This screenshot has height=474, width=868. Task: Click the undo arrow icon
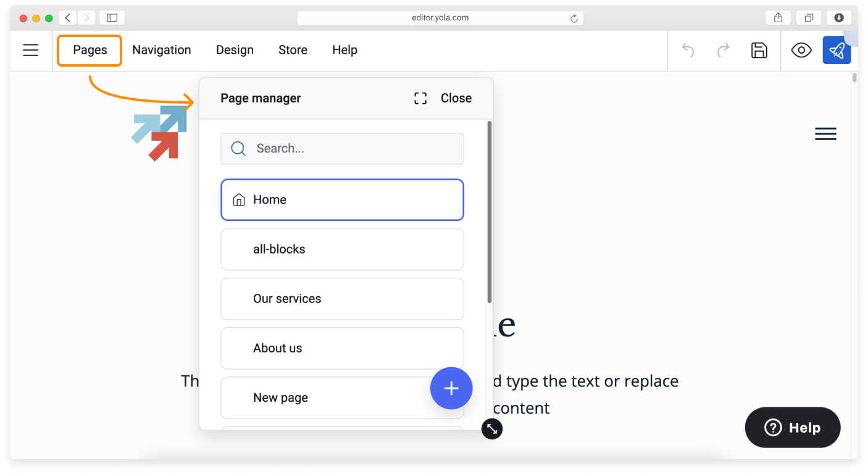coord(688,51)
